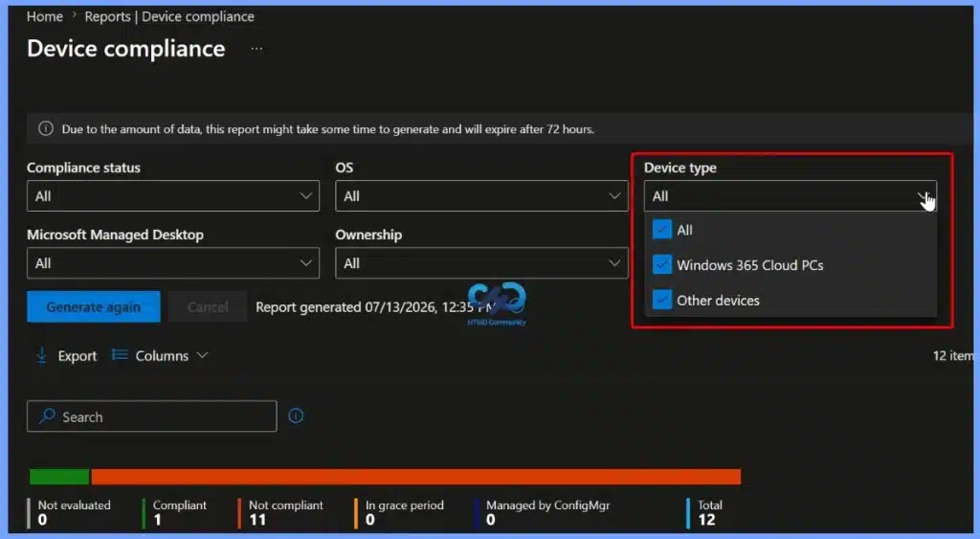Viewport: 980px width, 539px height.
Task: Open the ellipsis menu next to Device compliance
Action: click(x=256, y=49)
